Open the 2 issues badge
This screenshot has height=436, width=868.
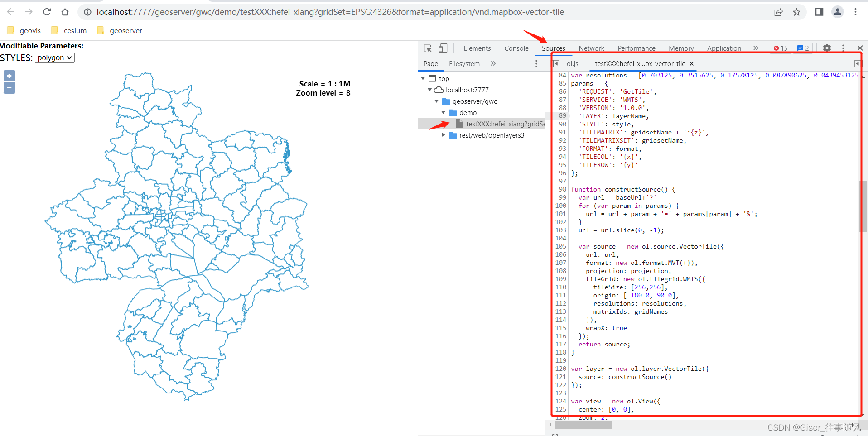click(x=803, y=48)
